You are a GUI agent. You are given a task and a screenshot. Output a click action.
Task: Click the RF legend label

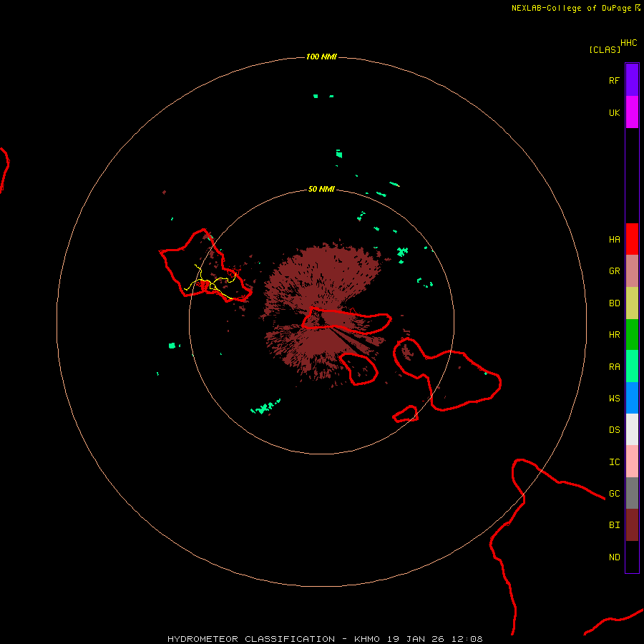[x=614, y=80]
